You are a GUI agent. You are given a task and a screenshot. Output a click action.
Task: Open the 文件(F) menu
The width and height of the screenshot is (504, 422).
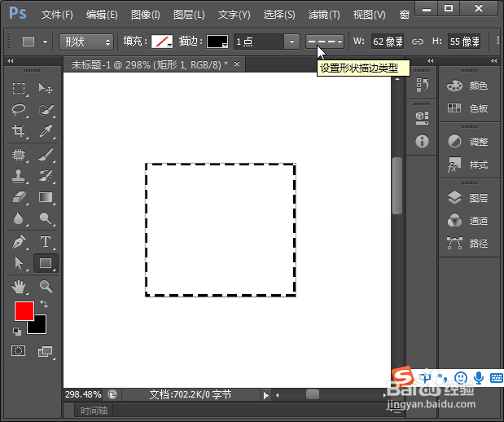(x=57, y=15)
